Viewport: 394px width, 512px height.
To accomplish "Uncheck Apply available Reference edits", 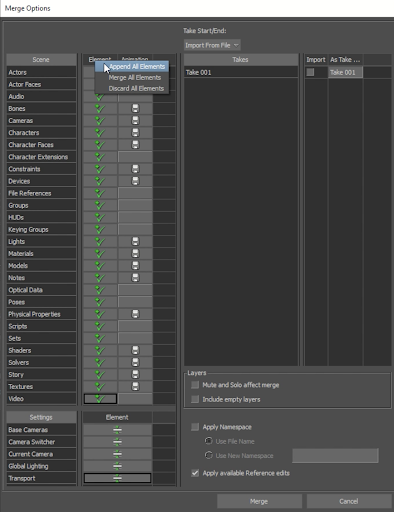I will pos(195,473).
